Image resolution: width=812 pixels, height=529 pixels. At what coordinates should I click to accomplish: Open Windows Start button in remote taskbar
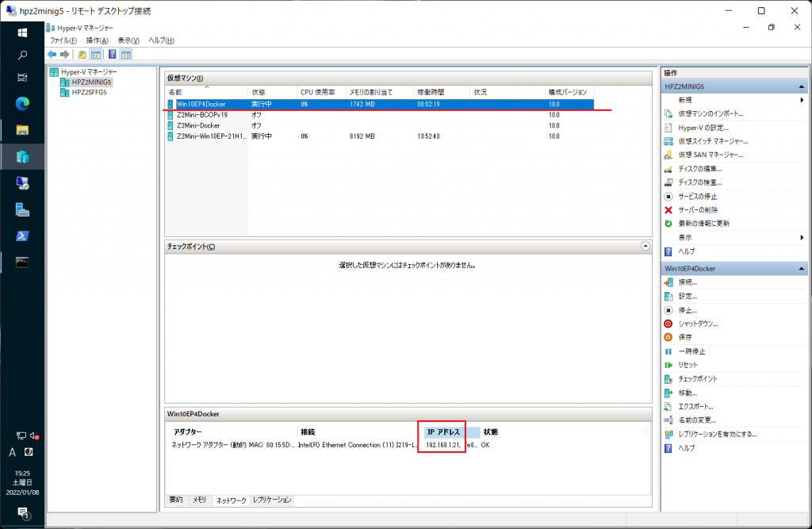tap(22, 33)
